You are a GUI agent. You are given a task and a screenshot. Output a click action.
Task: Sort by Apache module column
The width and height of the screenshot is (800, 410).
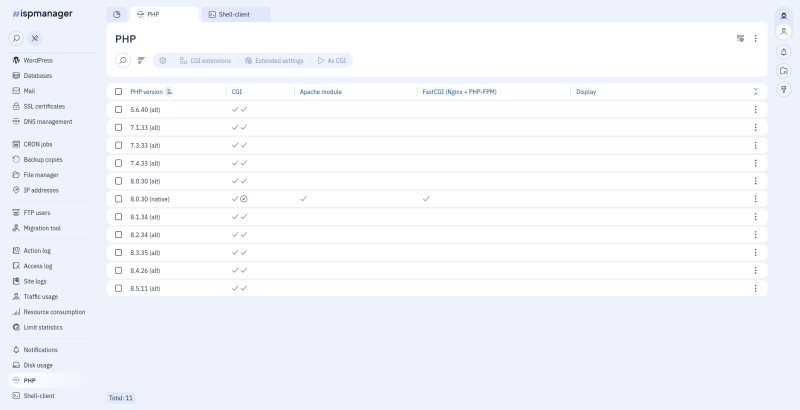point(320,92)
